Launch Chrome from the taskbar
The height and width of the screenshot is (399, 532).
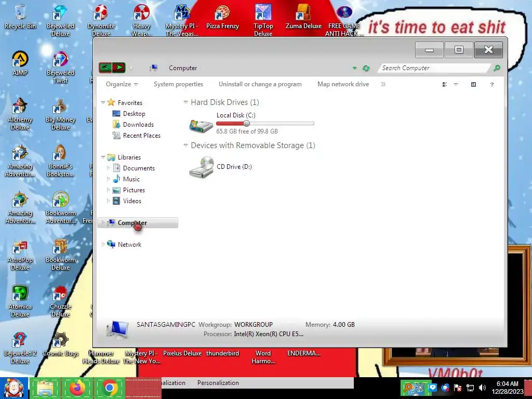[x=109, y=388]
